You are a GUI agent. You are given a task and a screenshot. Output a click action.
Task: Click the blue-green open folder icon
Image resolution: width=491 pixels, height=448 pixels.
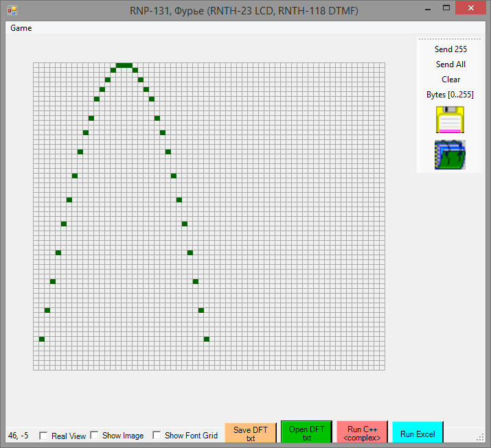coord(450,154)
